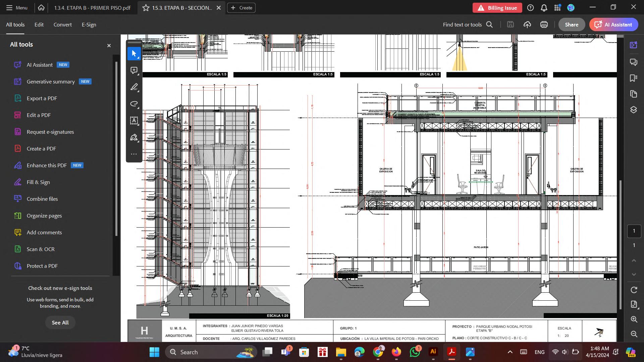
Task: Open the layers panel icon
Action: point(633,110)
